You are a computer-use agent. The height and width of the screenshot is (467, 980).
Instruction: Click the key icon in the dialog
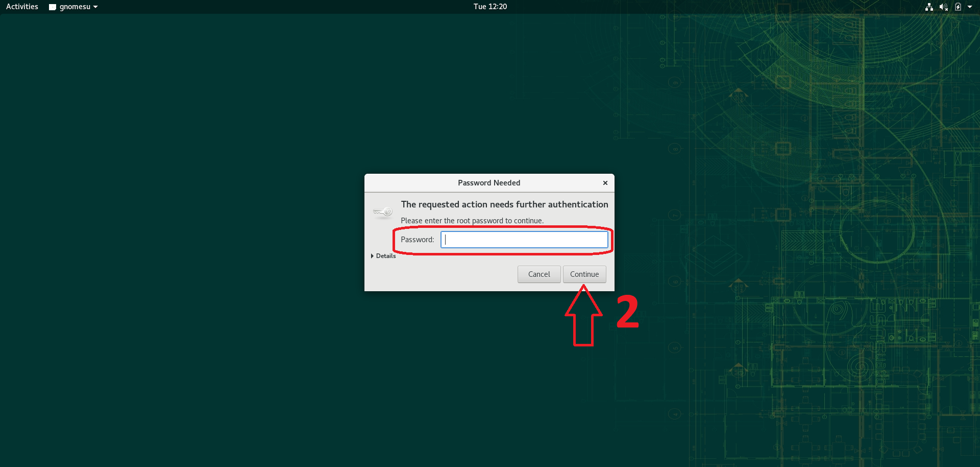(x=382, y=212)
